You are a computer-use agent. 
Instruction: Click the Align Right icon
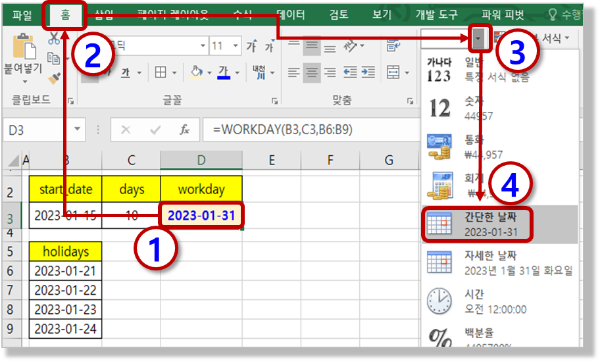[x=329, y=72]
